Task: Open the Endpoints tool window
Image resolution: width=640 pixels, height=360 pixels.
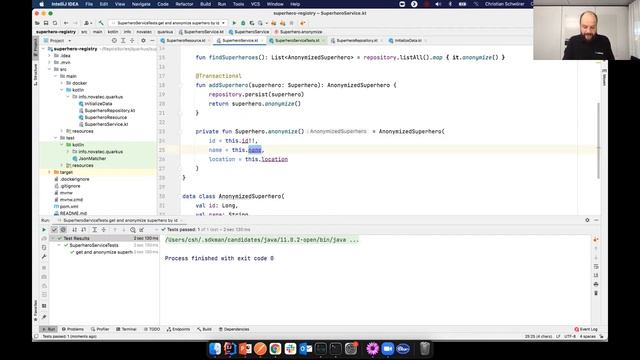Action: pos(178,329)
